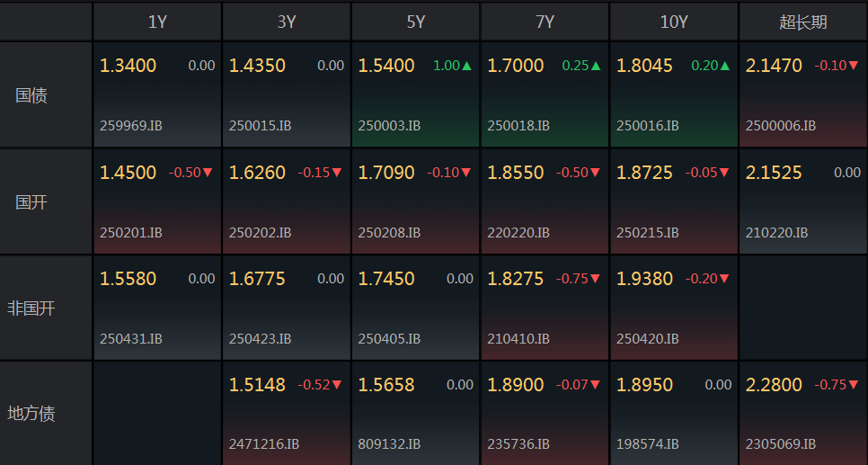
Task: Click the red down arrow in 国债 超长期 cell
Action: [854, 66]
